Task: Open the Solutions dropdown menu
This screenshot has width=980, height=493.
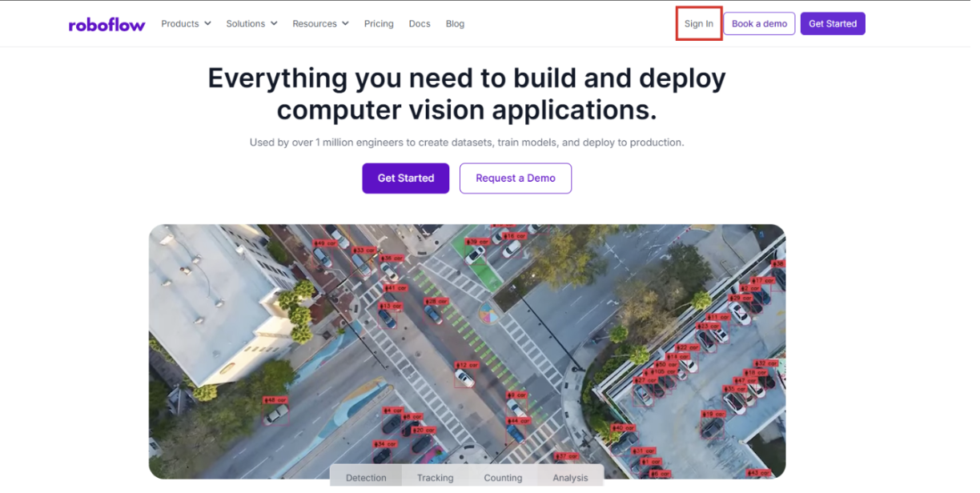Action: [x=251, y=24]
